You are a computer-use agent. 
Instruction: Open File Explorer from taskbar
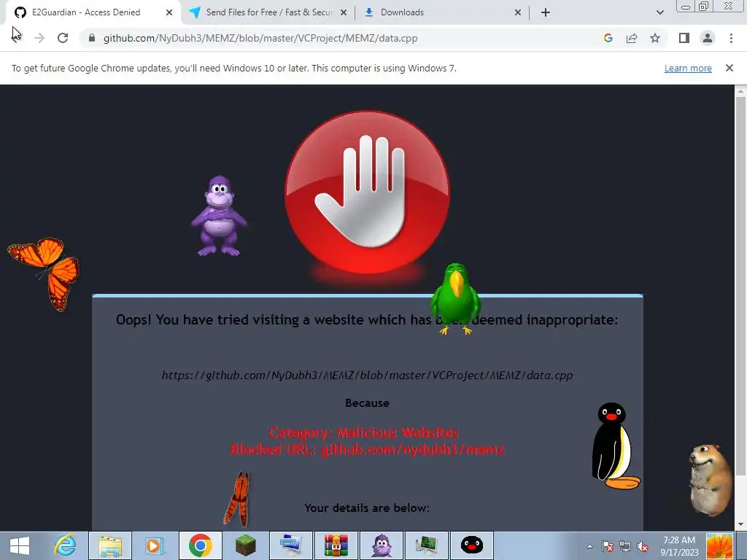pyautogui.click(x=110, y=545)
